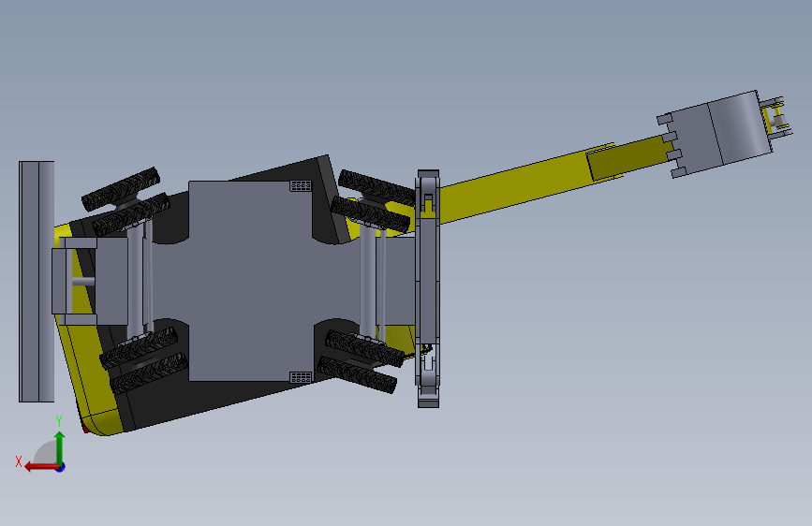Click the red X label on the triad

[x=19, y=461]
